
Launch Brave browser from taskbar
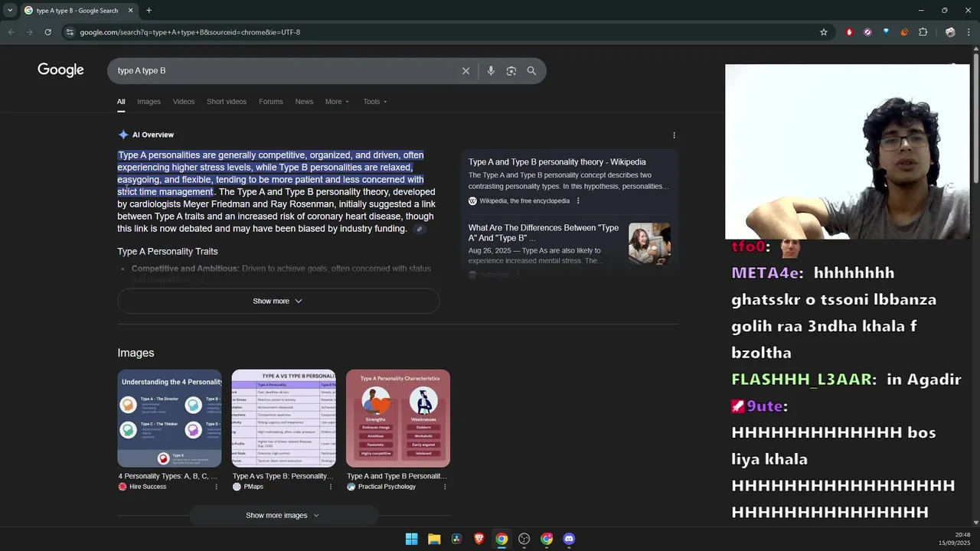click(x=479, y=539)
